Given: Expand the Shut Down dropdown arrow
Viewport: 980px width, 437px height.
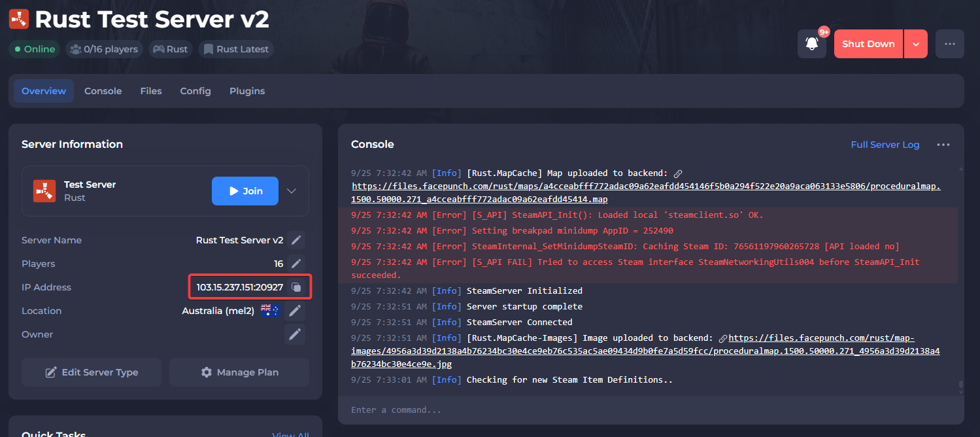Looking at the screenshot, I should tap(915, 44).
